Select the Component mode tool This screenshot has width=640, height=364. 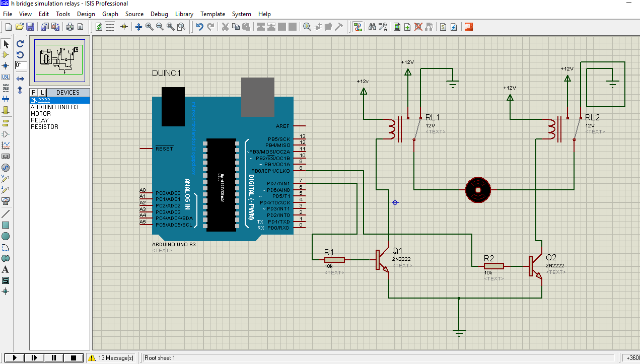click(x=6, y=55)
